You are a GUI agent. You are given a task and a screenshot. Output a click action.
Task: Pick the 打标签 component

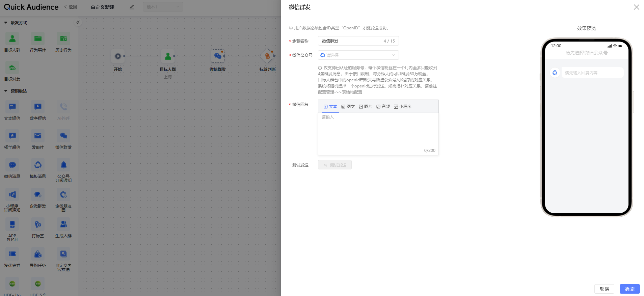tap(38, 224)
